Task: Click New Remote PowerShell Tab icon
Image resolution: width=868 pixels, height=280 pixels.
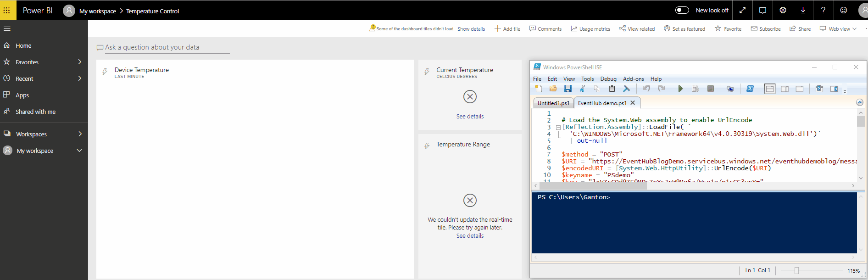Action: point(730,89)
